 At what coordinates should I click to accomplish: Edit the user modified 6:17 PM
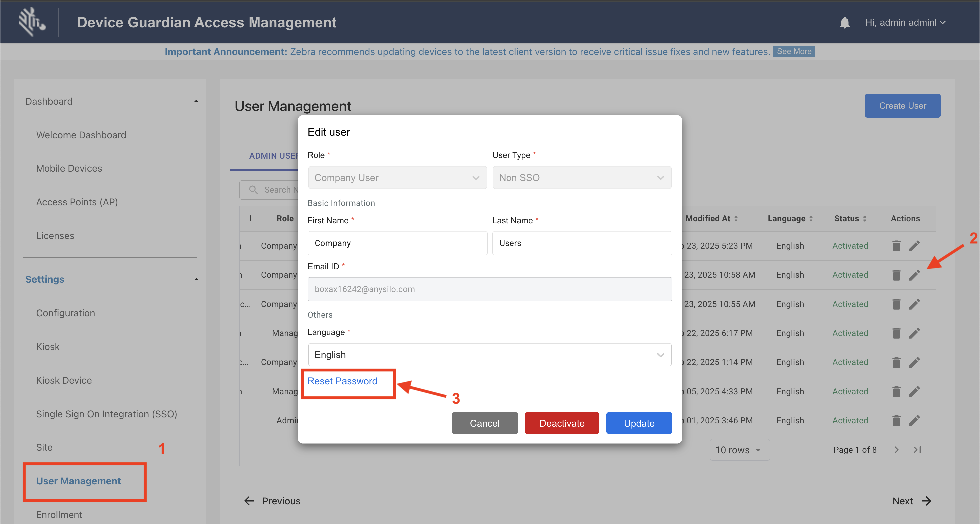click(914, 333)
